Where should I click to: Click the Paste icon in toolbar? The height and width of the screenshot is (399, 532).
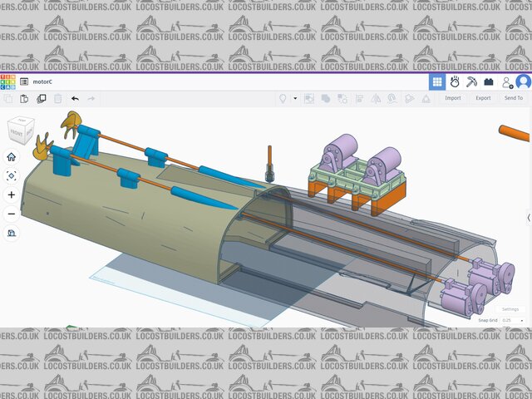(24, 98)
